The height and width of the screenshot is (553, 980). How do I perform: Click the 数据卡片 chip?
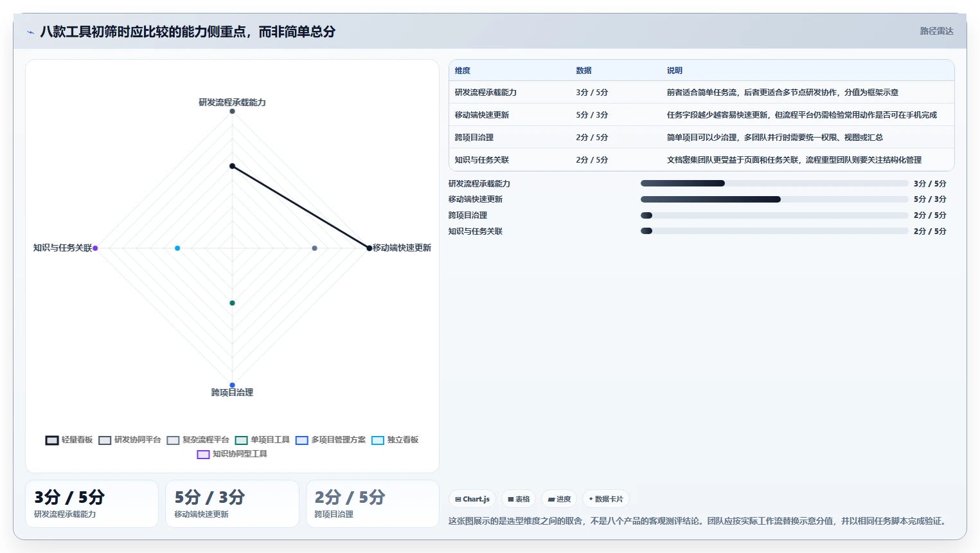(606, 499)
